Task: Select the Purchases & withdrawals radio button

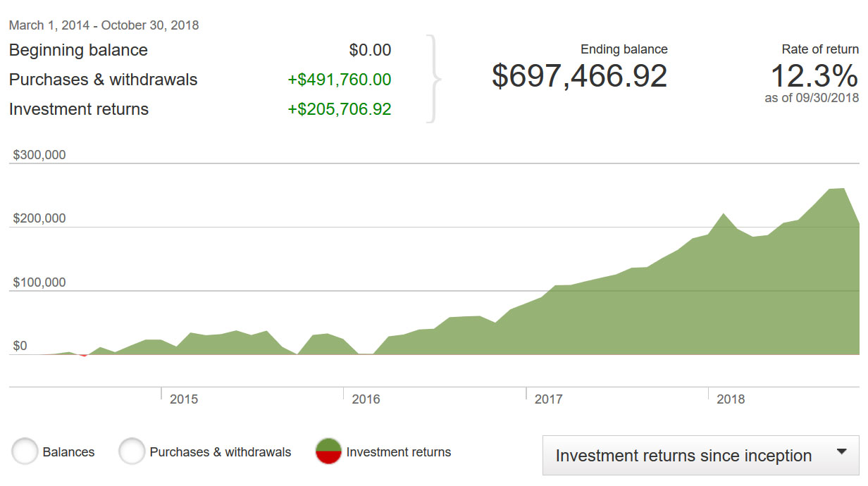Action: (132, 451)
